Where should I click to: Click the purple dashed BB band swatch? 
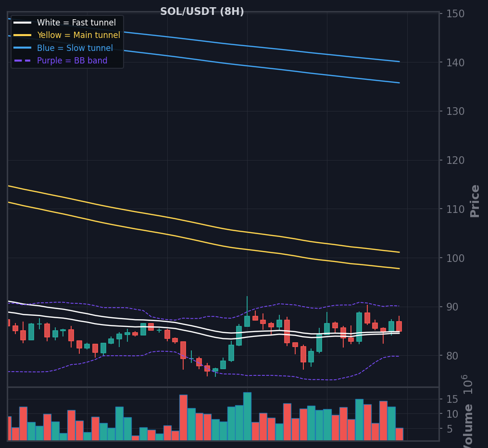point(23,61)
